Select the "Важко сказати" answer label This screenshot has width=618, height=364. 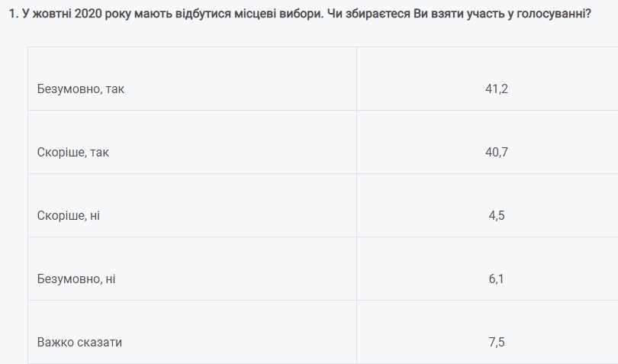[x=79, y=342]
